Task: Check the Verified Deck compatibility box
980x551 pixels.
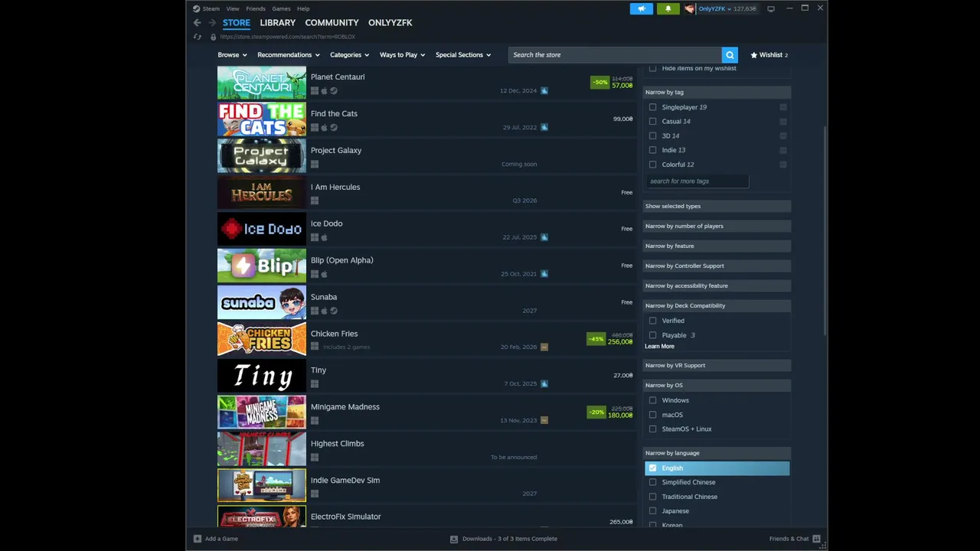Action: (x=653, y=321)
